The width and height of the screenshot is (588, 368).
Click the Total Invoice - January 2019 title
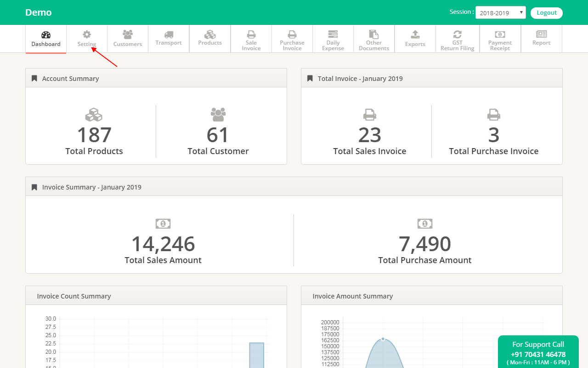pos(360,79)
